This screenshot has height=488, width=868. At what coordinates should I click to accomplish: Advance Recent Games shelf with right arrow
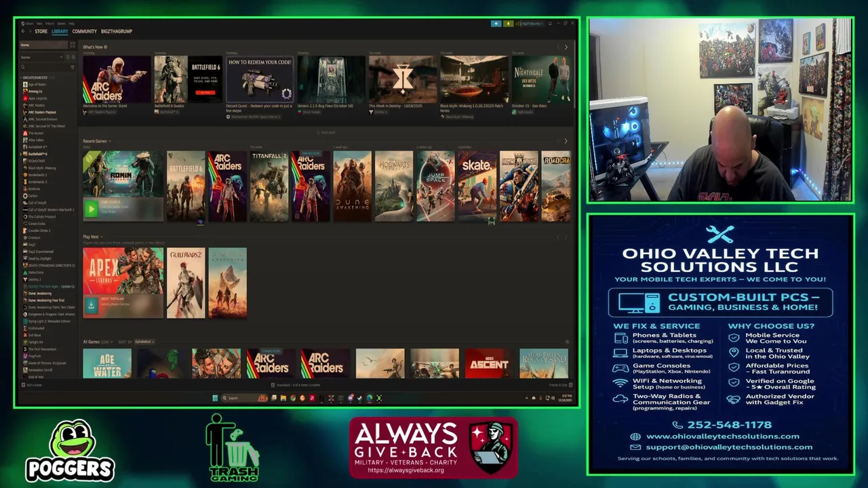coord(566,141)
